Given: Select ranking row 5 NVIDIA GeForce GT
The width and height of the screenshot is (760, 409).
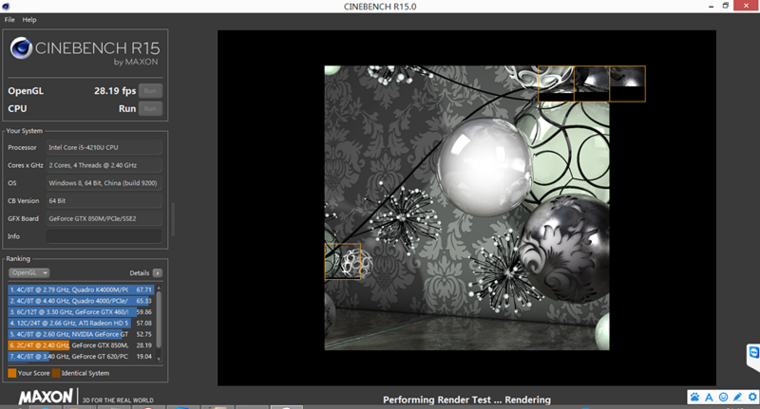Looking at the screenshot, I should 81,334.
